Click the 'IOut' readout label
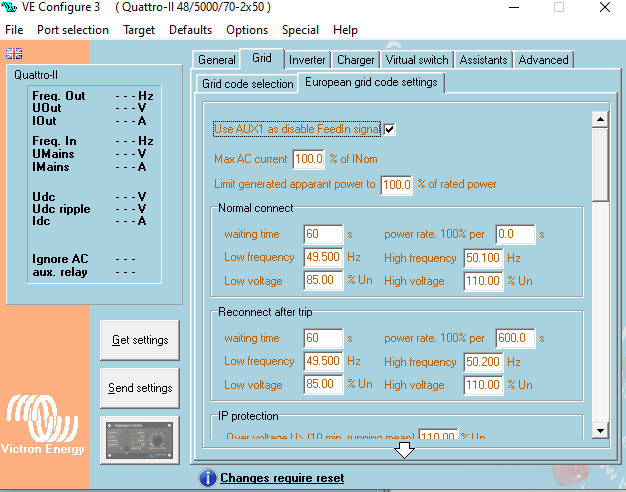The height and width of the screenshot is (492, 626). pyautogui.click(x=44, y=121)
